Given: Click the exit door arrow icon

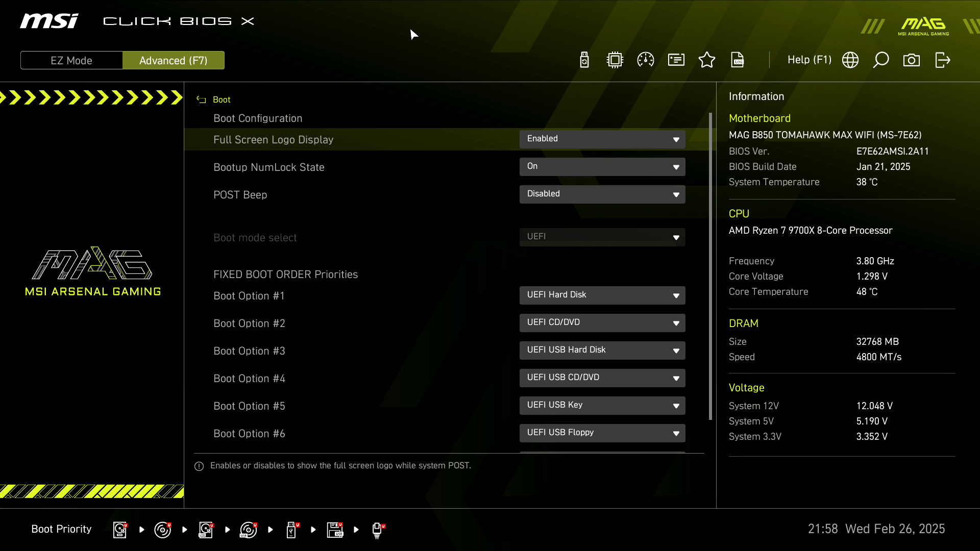Looking at the screenshot, I should click(942, 60).
